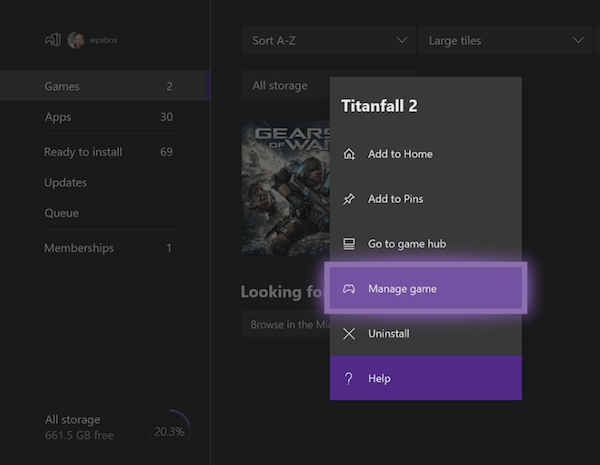This screenshot has width=600, height=465.
Task: Click the game hub icon in Titanfall 2 menu
Action: click(349, 244)
